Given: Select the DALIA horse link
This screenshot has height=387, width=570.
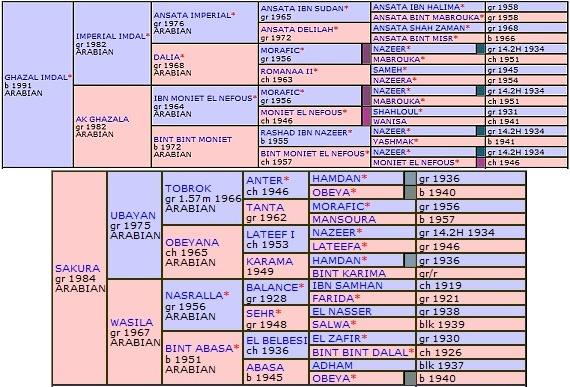Looking at the screenshot, I should pyautogui.click(x=166, y=57).
